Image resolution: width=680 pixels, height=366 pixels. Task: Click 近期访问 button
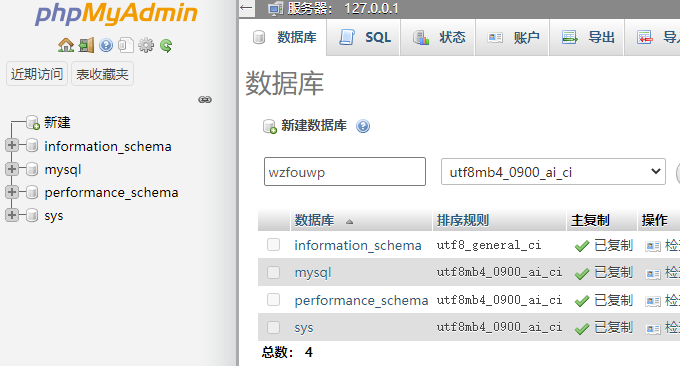(x=37, y=74)
